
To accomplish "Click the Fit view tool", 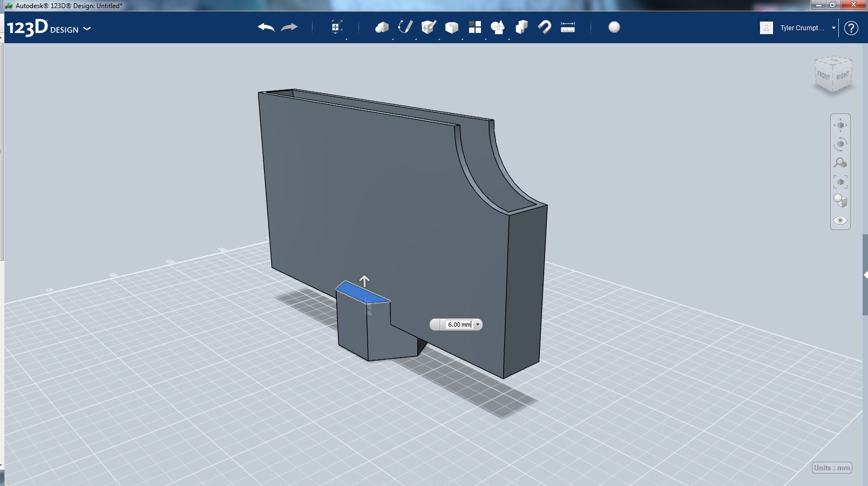I will [840, 182].
